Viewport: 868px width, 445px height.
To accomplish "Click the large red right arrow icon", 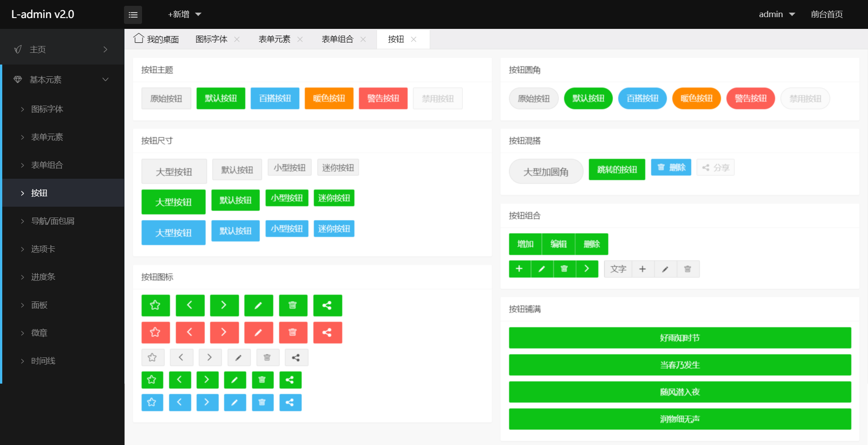I will pyautogui.click(x=224, y=333).
